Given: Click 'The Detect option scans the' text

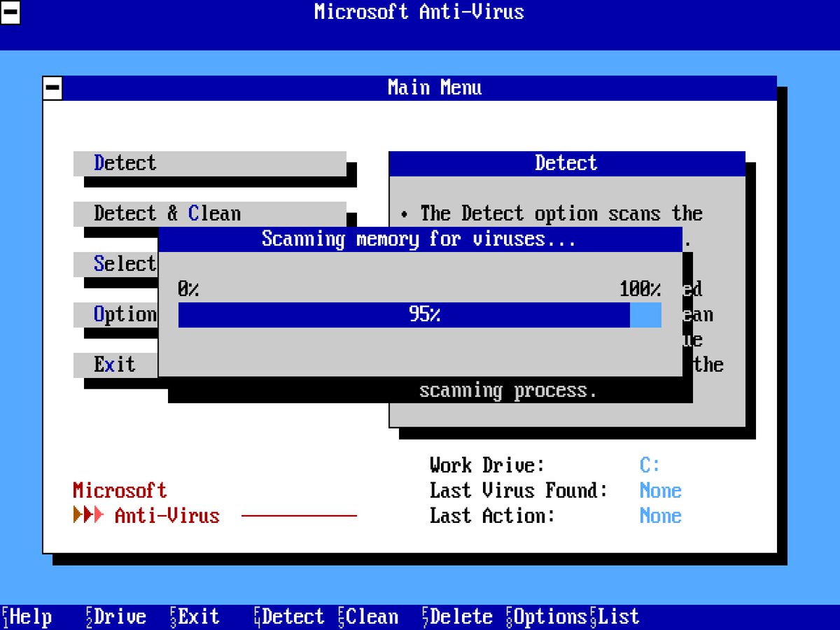Looking at the screenshot, I should 561,213.
